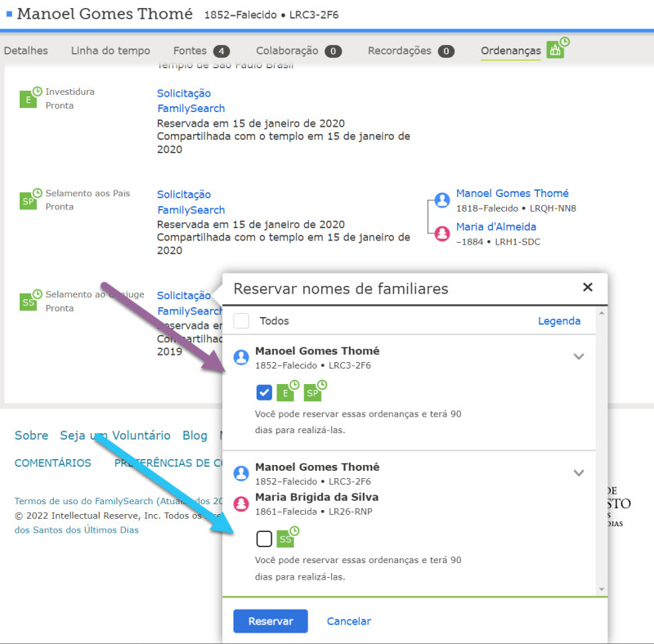Click the male icon beside father born 1818
654x644 pixels.
pos(442,199)
